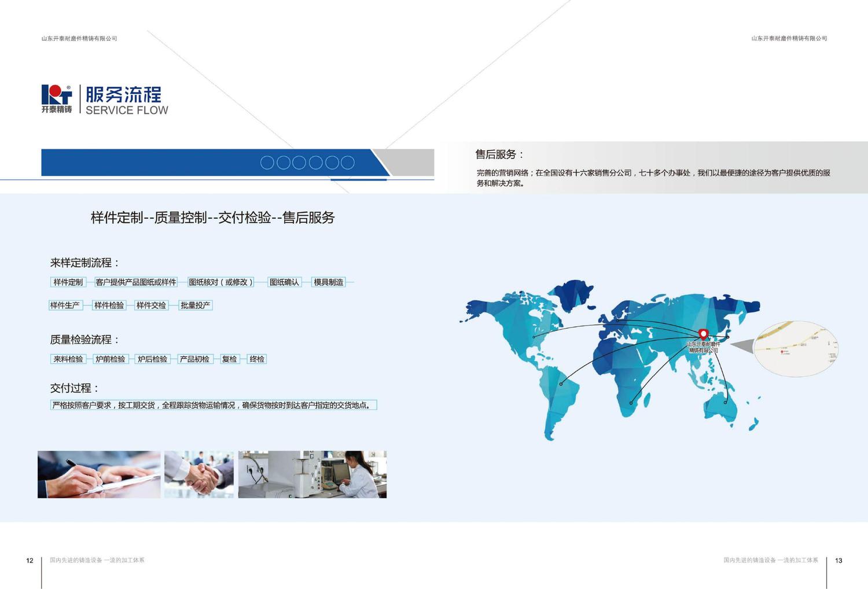This screenshot has height=589, width=868.
Task: Click the 严格按照客户要求 delivery description box
Action: tap(214, 405)
